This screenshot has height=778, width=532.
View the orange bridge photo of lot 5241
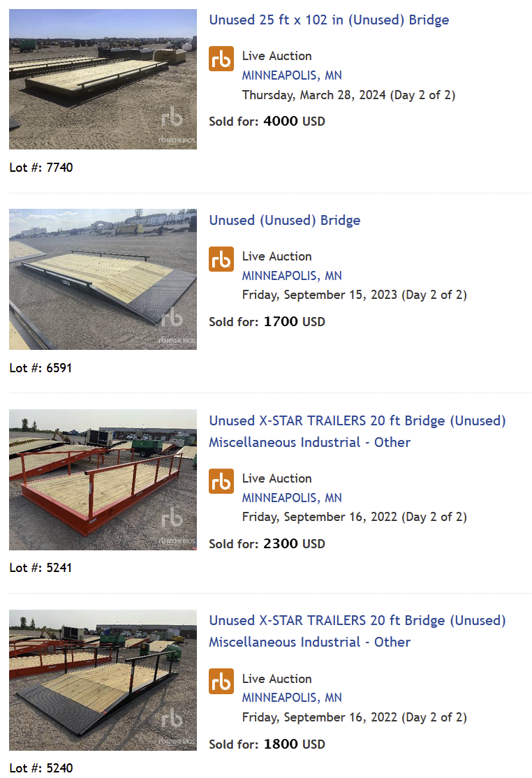103,480
